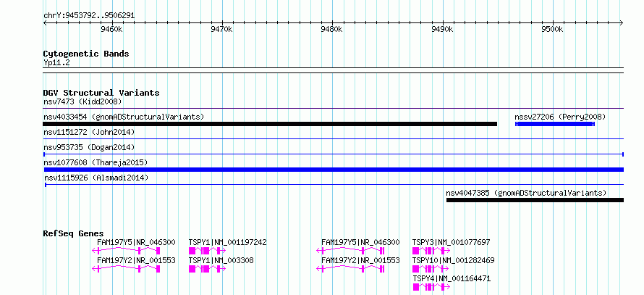Click the gene glyph under TSPY4|NM_001164471
The height and width of the screenshot is (295, 644).
click(x=432, y=287)
